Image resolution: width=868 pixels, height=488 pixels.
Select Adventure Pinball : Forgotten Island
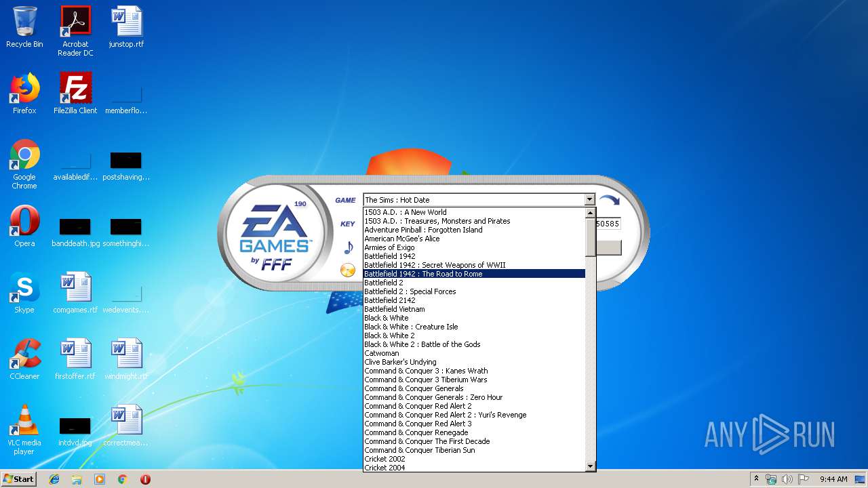474,230
